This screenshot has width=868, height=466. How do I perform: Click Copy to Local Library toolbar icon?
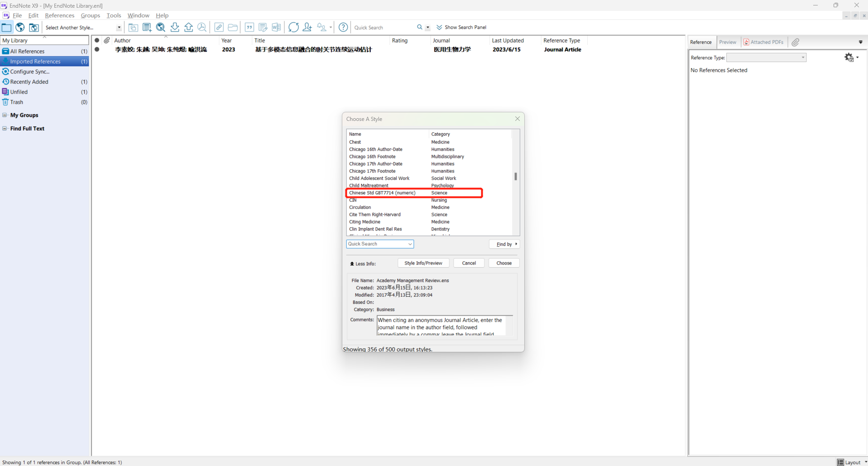pyautogui.click(x=133, y=27)
